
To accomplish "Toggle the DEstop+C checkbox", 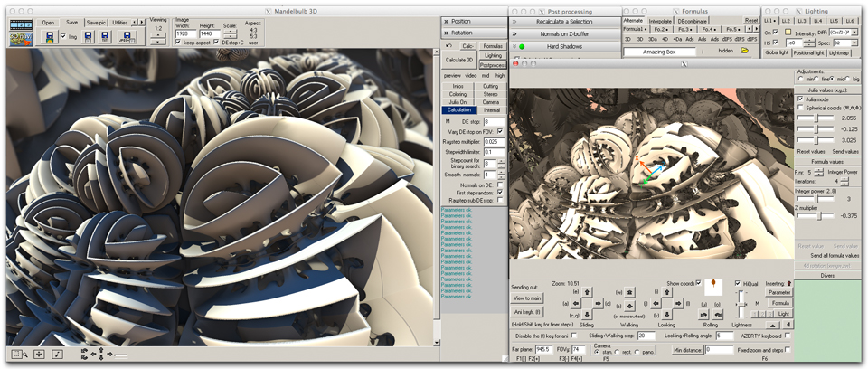I will [x=216, y=43].
